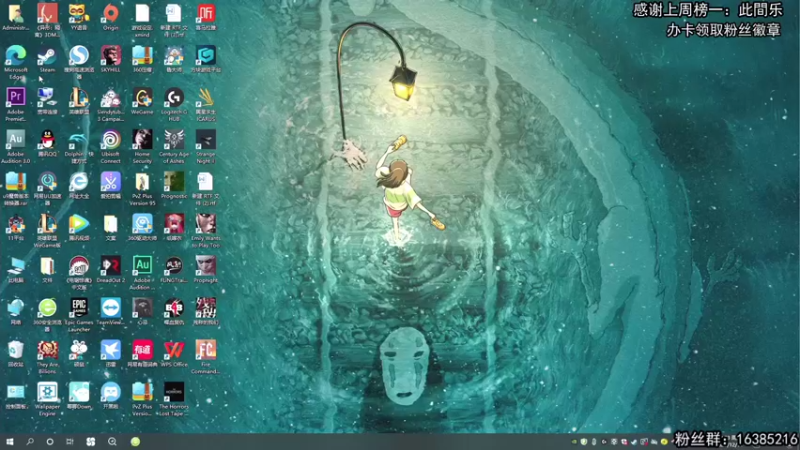This screenshot has width=800, height=450.
Task: Launch YY voice desktop shortcut
Action: point(79,14)
